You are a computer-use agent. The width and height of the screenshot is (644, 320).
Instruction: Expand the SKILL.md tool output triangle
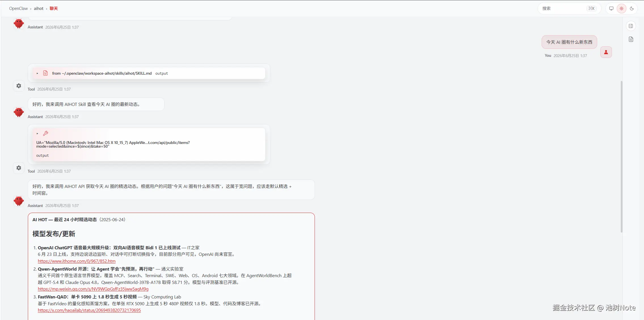click(x=37, y=73)
